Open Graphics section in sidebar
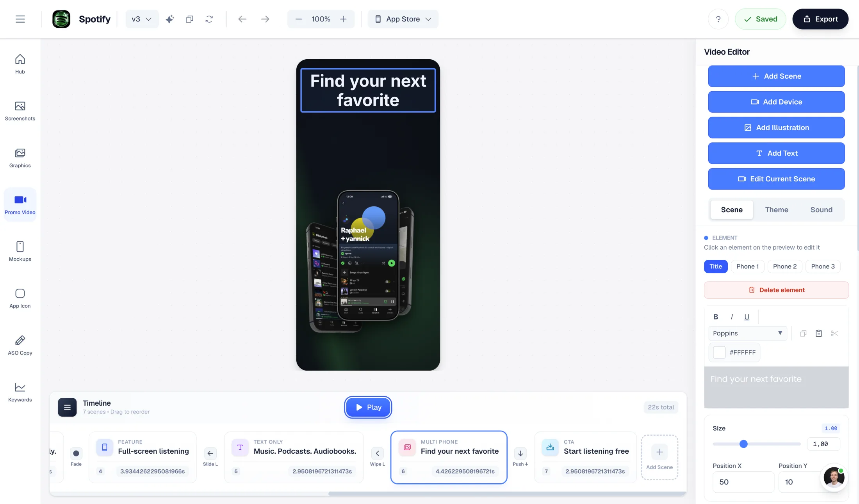The height and width of the screenshot is (504, 859). pyautogui.click(x=20, y=158)
